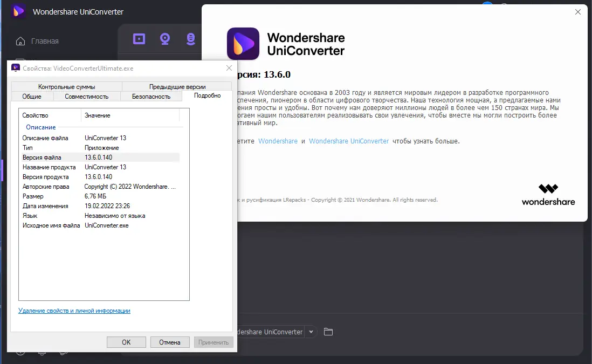Click the Отмена button
The width and height of the screenshot is (592, 364).
[170, 342]
